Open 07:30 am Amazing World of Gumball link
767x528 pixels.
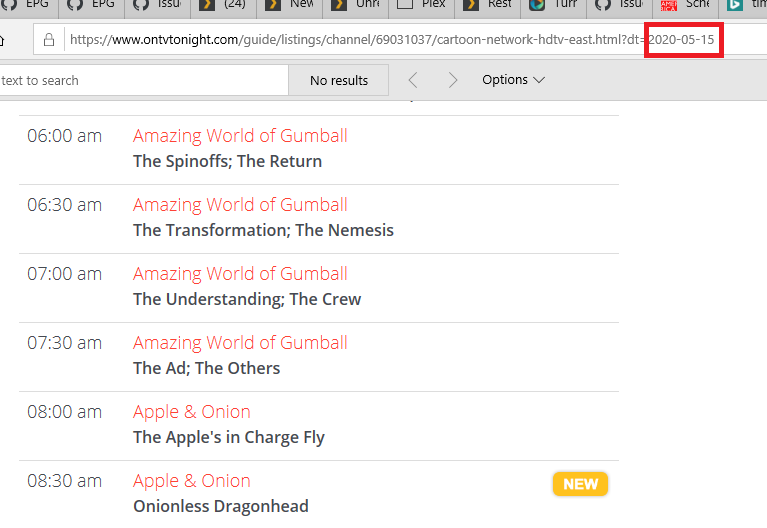(x=240, y=343)
